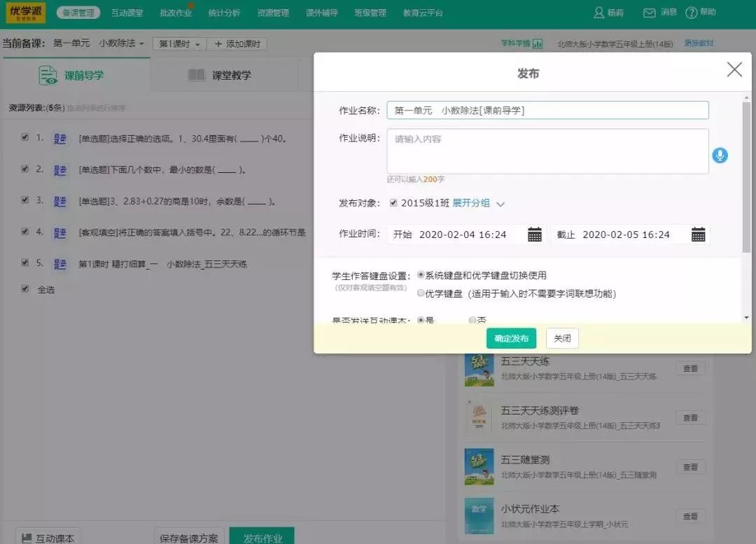Click the 题 icon for item 5

pyautogui.click(x=59, y=264)
